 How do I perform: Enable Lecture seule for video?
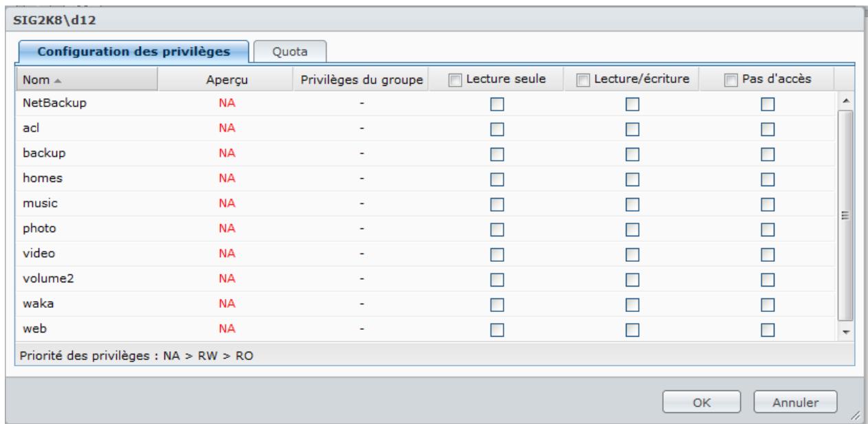[x=497, y=254]
